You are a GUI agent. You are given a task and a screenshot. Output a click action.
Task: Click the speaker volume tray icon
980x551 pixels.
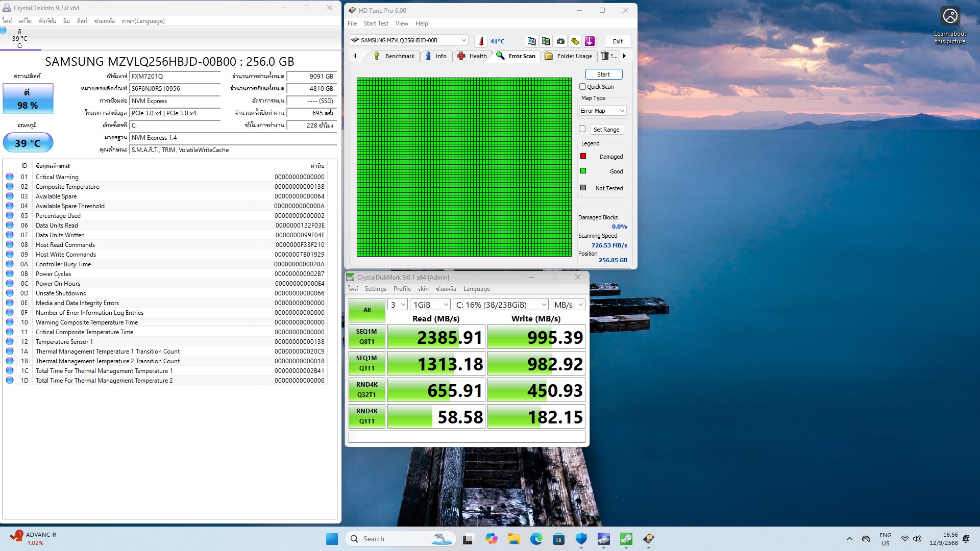point(917,539)
